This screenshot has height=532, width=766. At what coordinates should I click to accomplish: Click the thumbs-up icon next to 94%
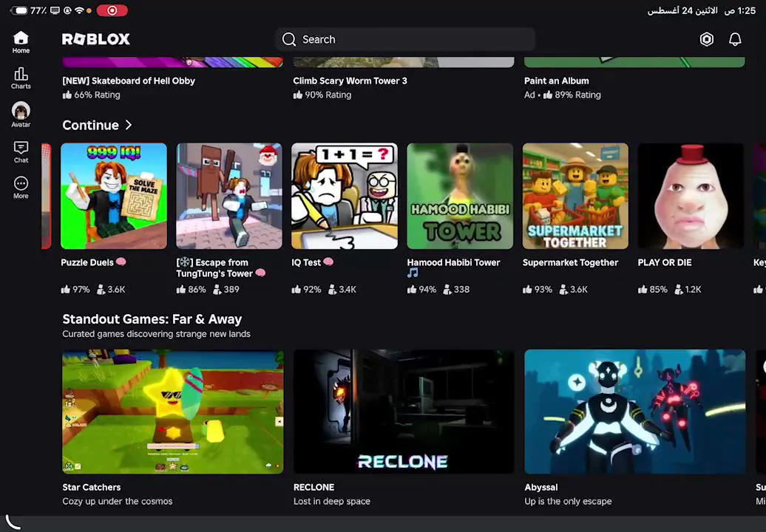[x=412, y=290]
